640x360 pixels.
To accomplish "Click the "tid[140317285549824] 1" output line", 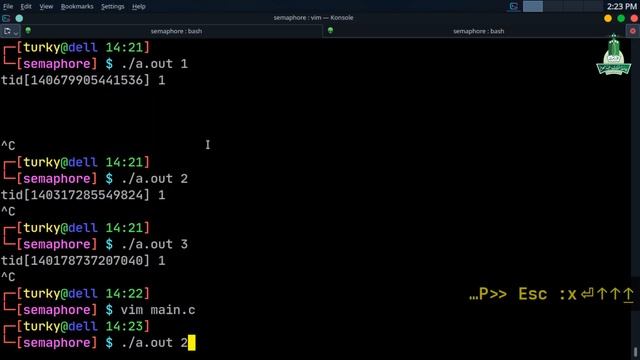I will [83, 195].
